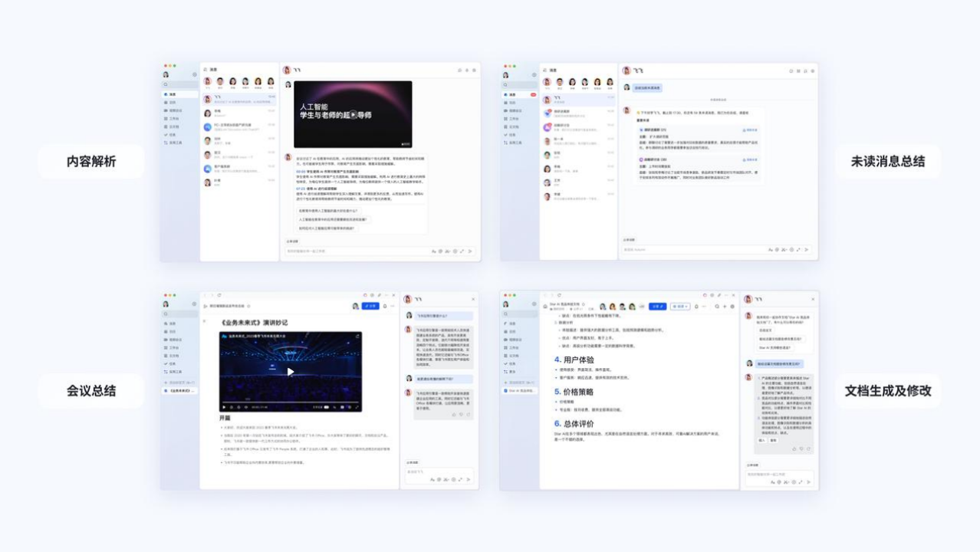Click small play icon in 会议总结 video controls
This screenshot has width=980, height=552.
click(224, 407)
